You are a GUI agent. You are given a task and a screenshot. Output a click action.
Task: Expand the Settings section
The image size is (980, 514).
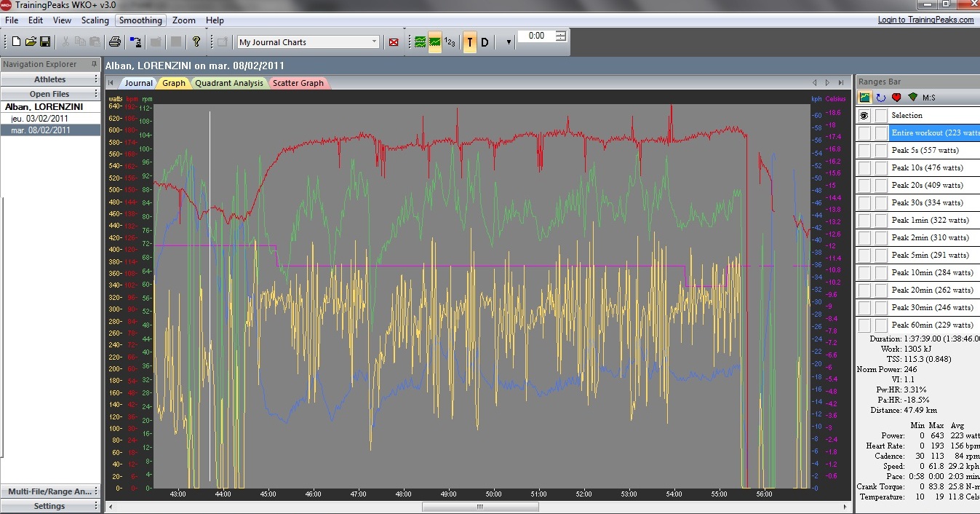50,506
